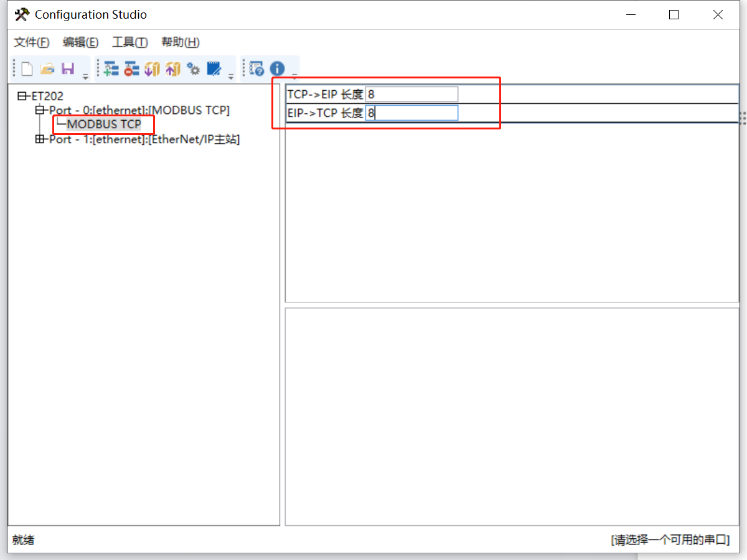
Task: Save the current configuration
Action: click(67, 69)
